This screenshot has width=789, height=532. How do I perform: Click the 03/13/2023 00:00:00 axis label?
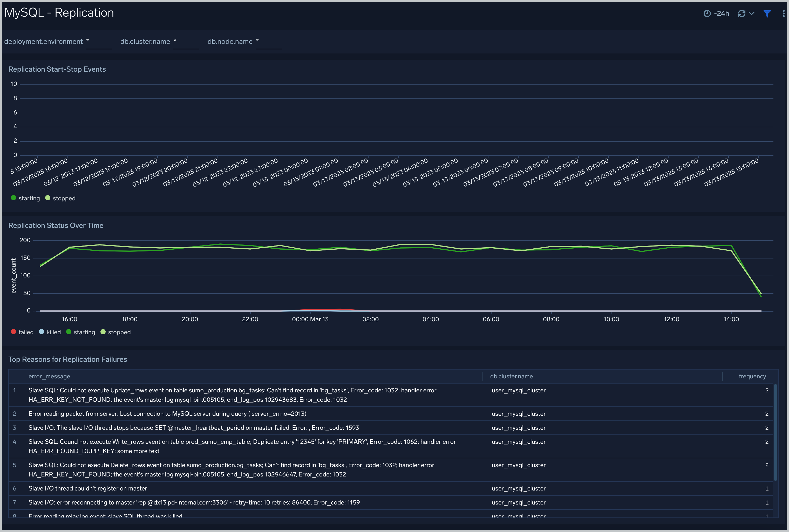click(280, 172)
